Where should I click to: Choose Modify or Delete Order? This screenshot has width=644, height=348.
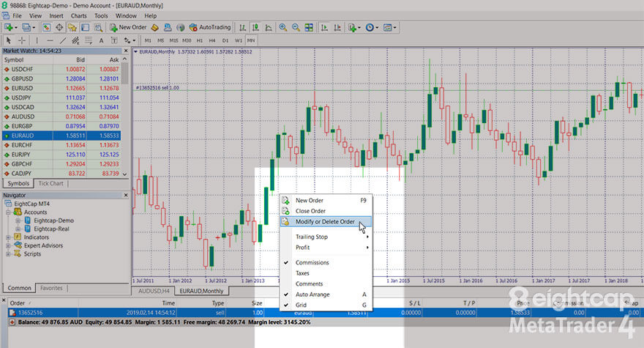326,222
